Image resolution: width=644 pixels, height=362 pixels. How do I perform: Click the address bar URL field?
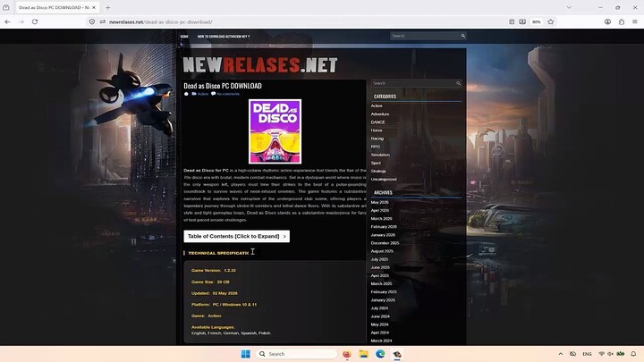point(304,21)
